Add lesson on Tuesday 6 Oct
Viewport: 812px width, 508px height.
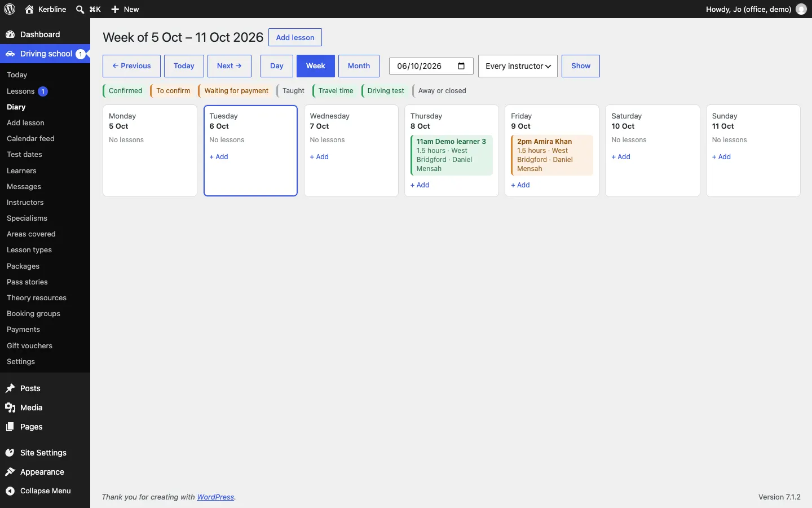coord(219,157)
